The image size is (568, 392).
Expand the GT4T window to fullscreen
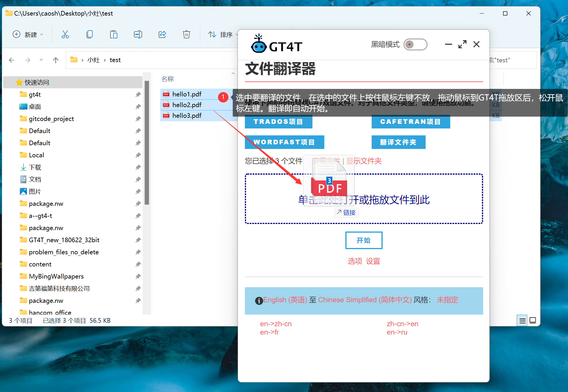coord(462,44)
